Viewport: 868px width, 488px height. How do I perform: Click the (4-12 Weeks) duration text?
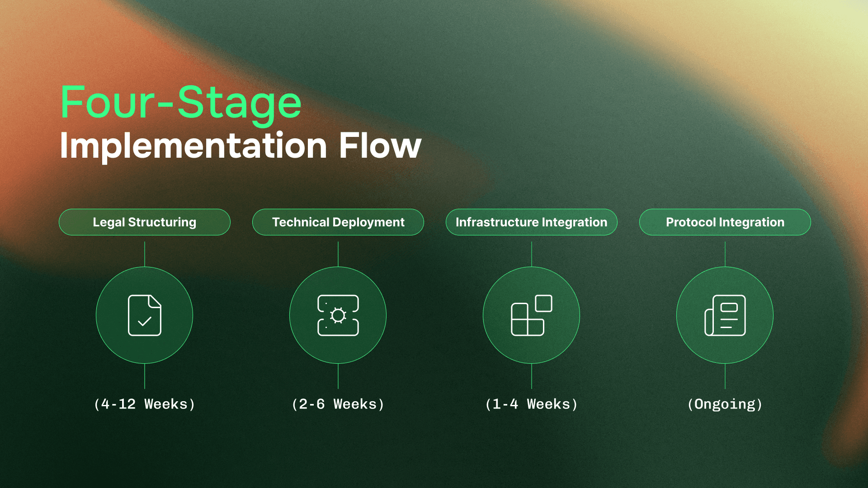(x=145, y=404)
